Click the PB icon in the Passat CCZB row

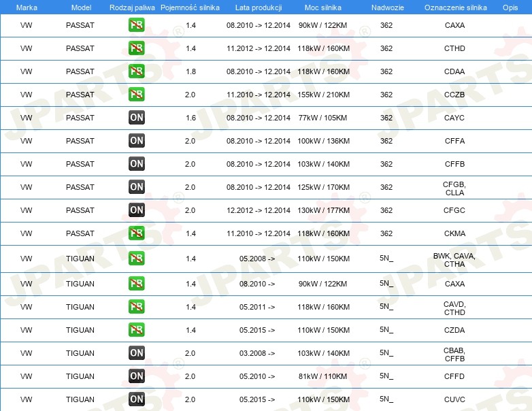pos(136,95)
